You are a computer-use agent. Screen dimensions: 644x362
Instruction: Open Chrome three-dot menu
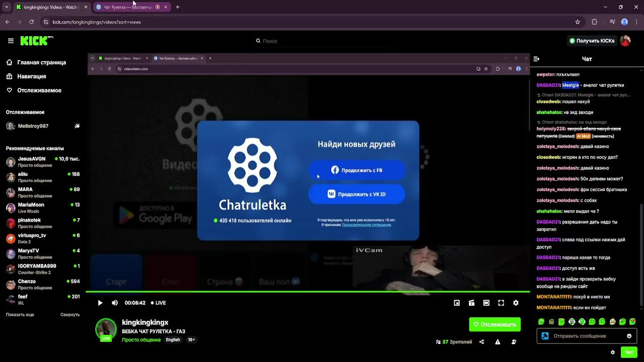coord(636,22)
